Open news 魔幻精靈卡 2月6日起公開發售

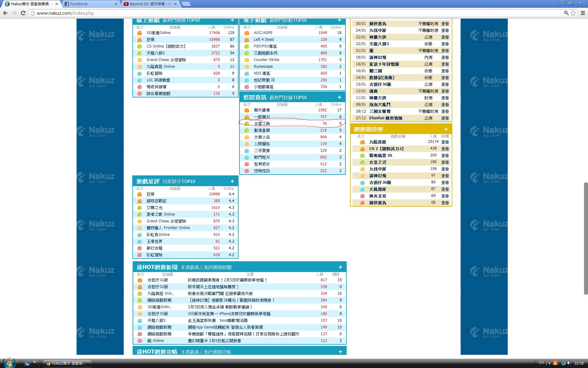[214, 341]
